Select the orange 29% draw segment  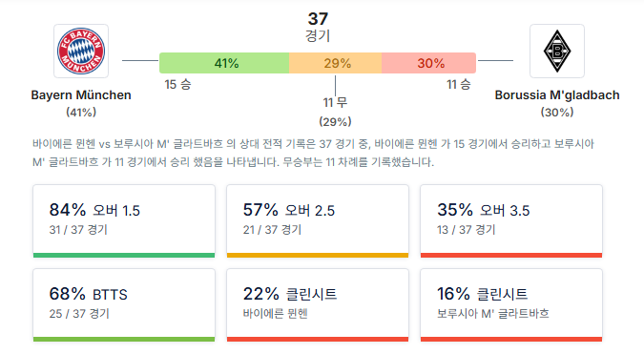tap(335, 63)
